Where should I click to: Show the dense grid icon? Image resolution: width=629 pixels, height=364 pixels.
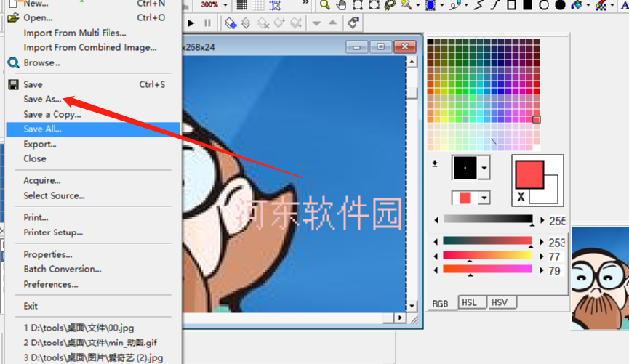pos(242,5)
